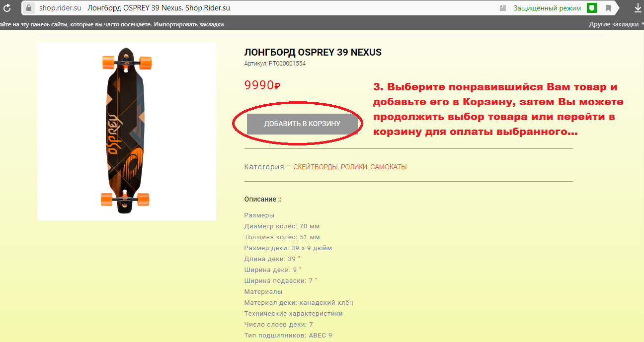Viewport: 644px width, 342px height.
Task: Click the bookmark flag icon
Action: pyautogui.click(x=608, y=8)
